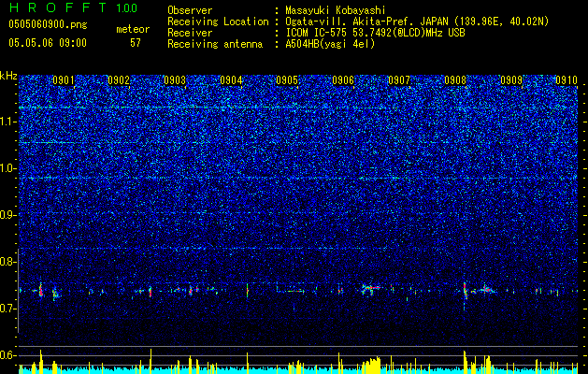Click the long echo trace near 0907

[x=371, y=289]
